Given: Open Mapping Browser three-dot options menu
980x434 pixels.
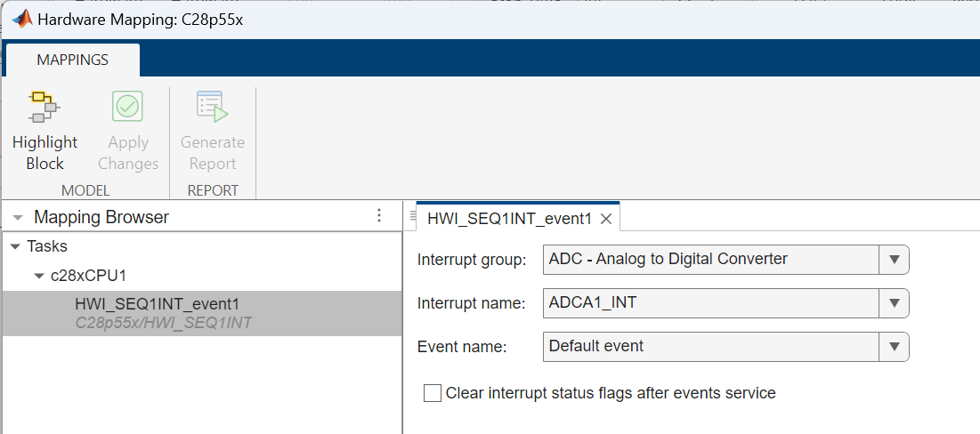Looking at the screenshot, I should (379, 216).
